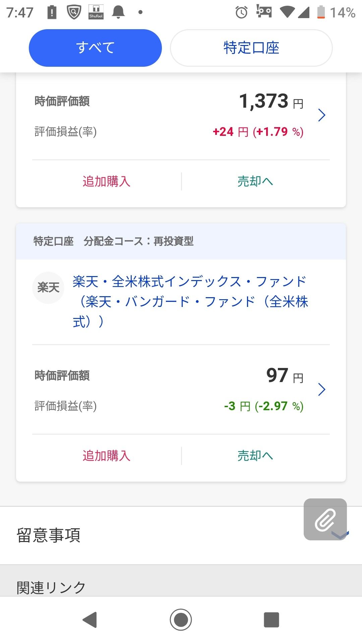Tap the Shufoo notification icon in status bar
This screenshot has width=362, height=644.
tap(96, 12)
